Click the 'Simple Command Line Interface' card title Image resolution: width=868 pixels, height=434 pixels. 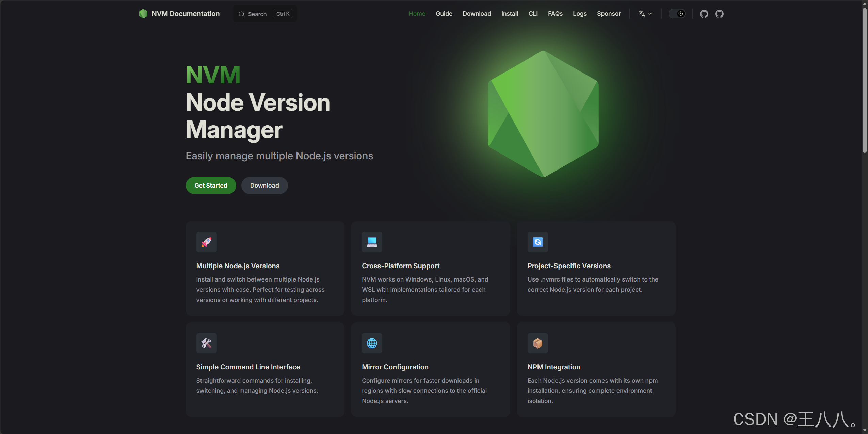pos(248,367)
